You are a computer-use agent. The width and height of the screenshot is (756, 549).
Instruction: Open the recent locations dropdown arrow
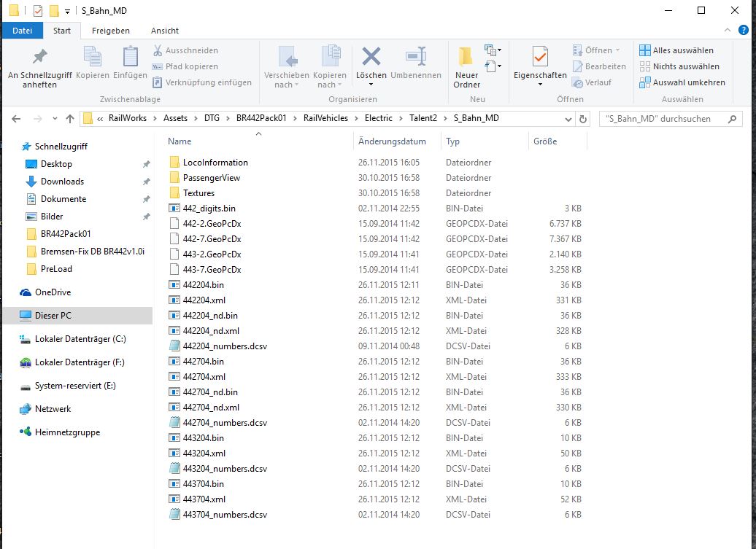tap(53, 119)
